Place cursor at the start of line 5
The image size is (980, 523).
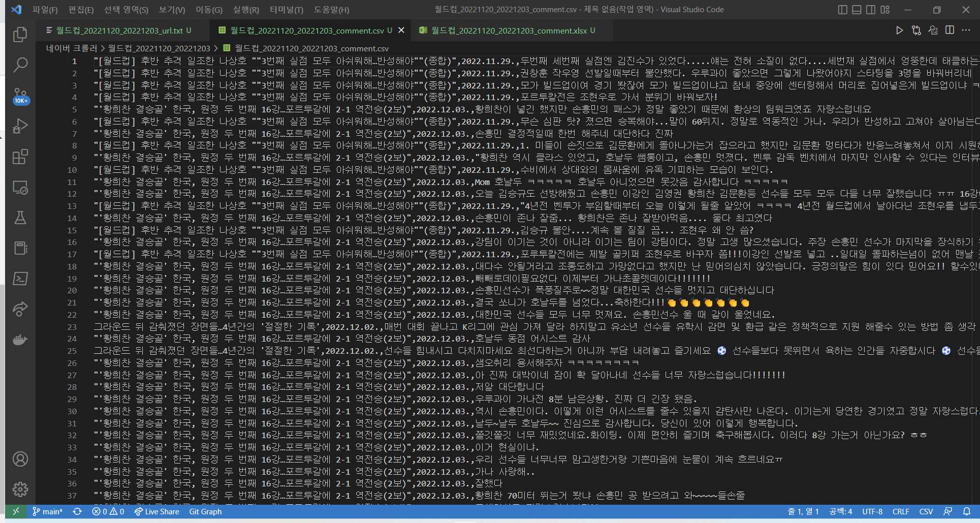94,109
